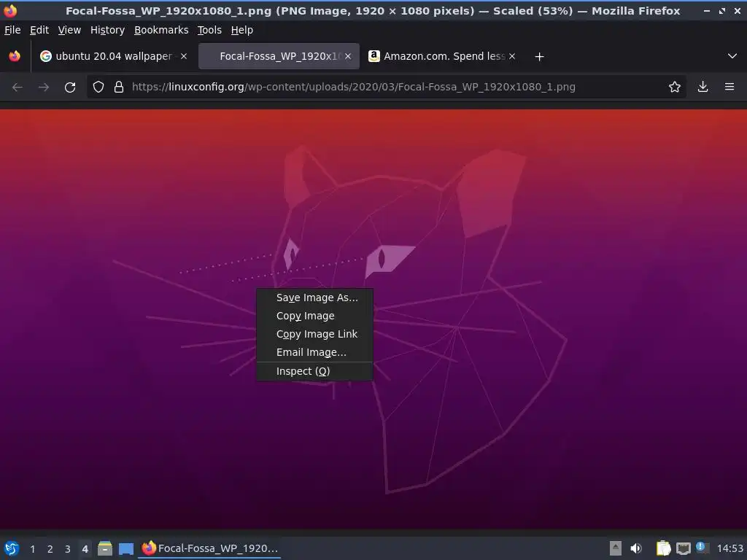The image size is (747, 560).
Task: Open the Downloads panel
Action: click(703, 87)
